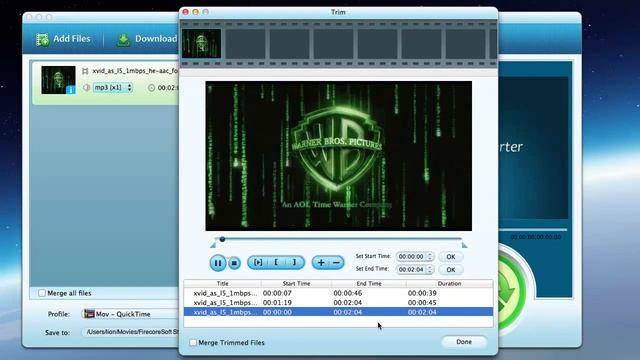The image size is (640, 360).
Task: Adjust the Set Start Time stepper
Action: click(430, 257)
